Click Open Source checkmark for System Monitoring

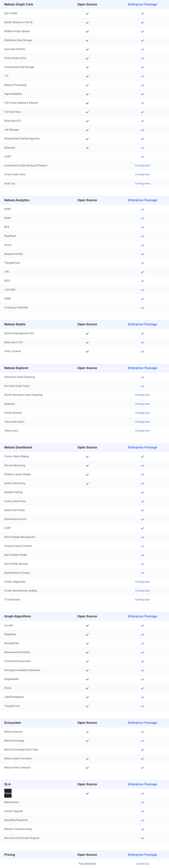coord(87,484)
